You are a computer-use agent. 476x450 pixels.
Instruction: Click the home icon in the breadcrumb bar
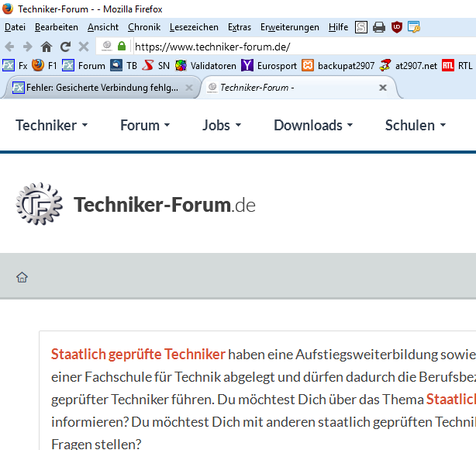click(x=22, y=277)
